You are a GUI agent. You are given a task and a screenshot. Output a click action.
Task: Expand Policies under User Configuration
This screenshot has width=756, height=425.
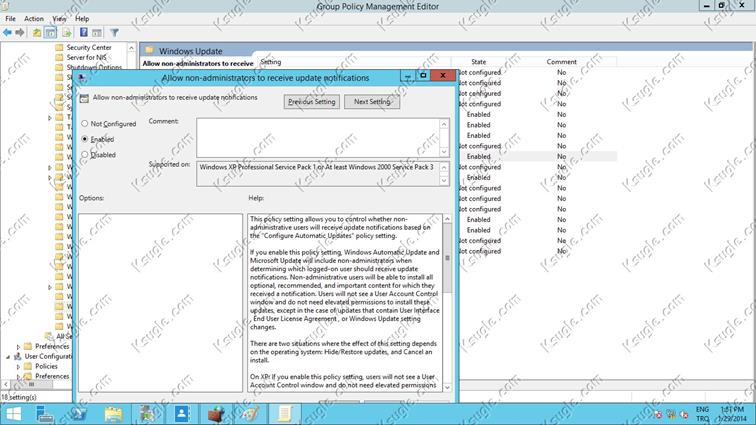pos(18,367)
